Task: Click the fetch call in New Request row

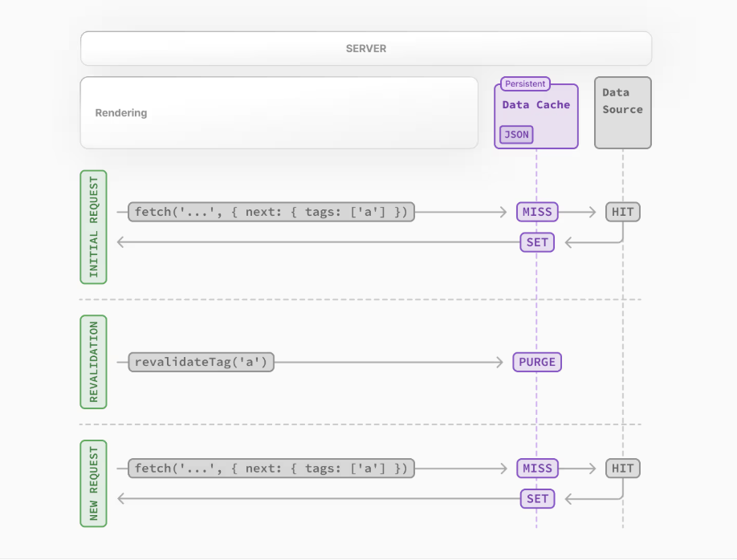Action: click(271, 469)
